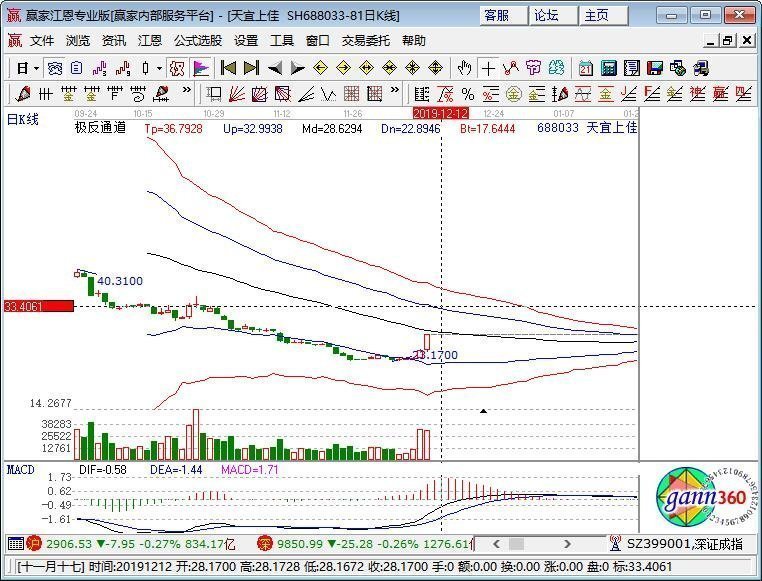
Task: Step forward with the black right arrow
Action: click(297, 68)
